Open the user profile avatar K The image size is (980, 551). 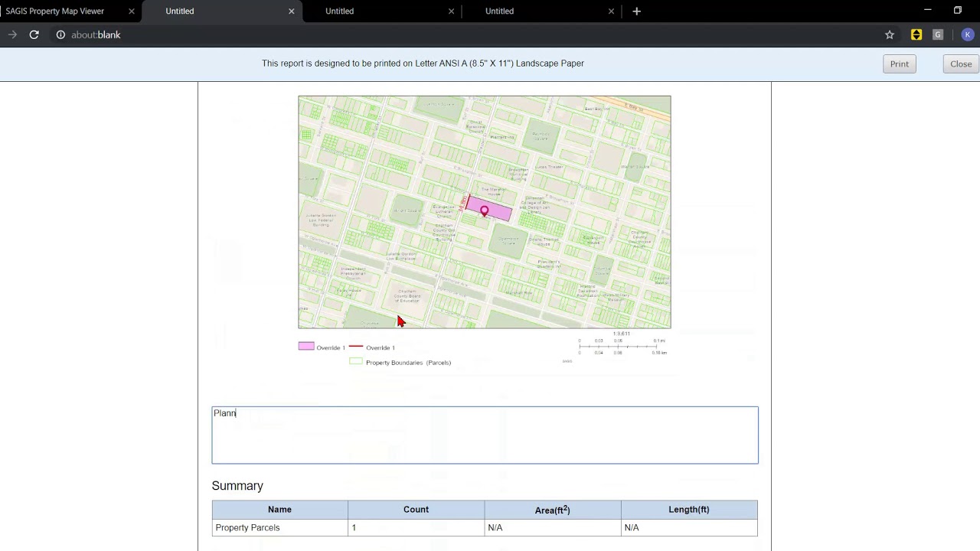[968, 34]
